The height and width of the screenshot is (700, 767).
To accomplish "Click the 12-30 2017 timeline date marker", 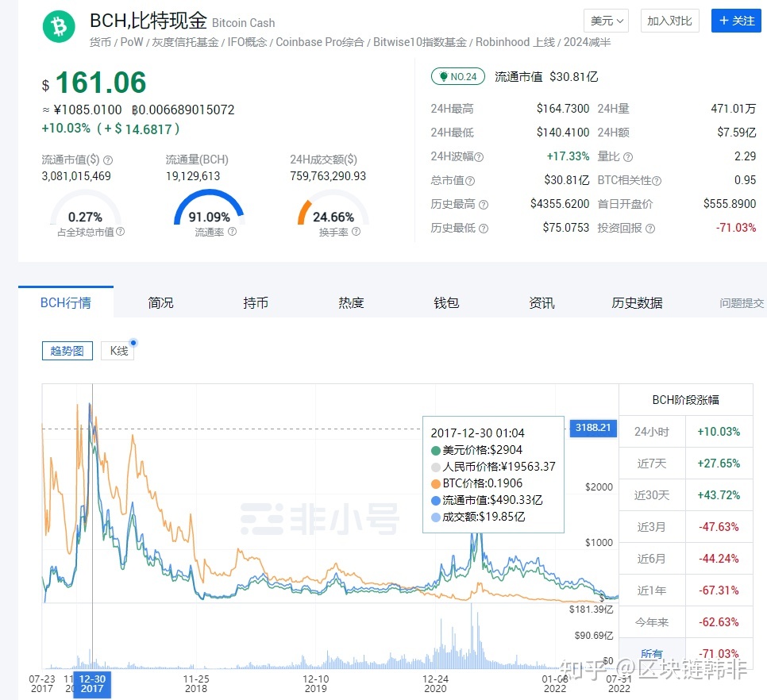I will pos(92,684).
